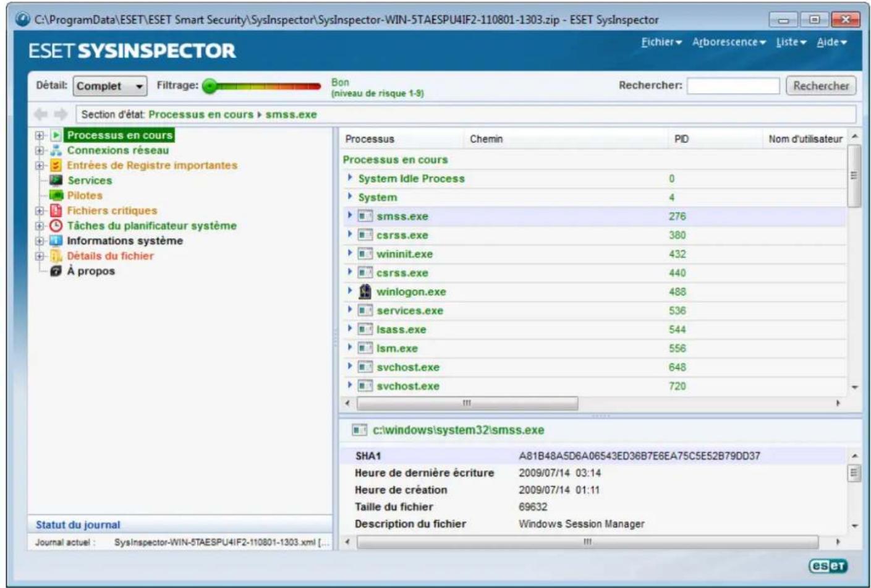Click the services.exe process icon
This screenshot has width=871, height=588.
click(365, 310)
